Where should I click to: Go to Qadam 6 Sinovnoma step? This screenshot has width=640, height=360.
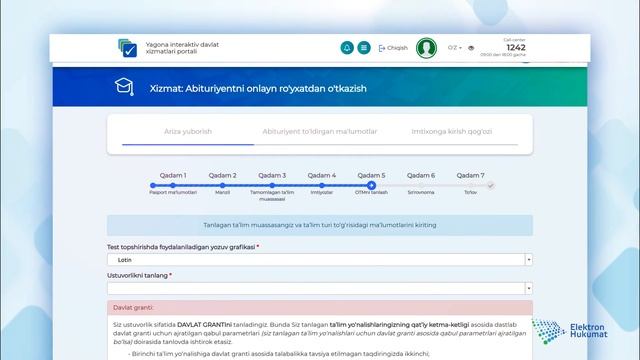click(421, 185)
